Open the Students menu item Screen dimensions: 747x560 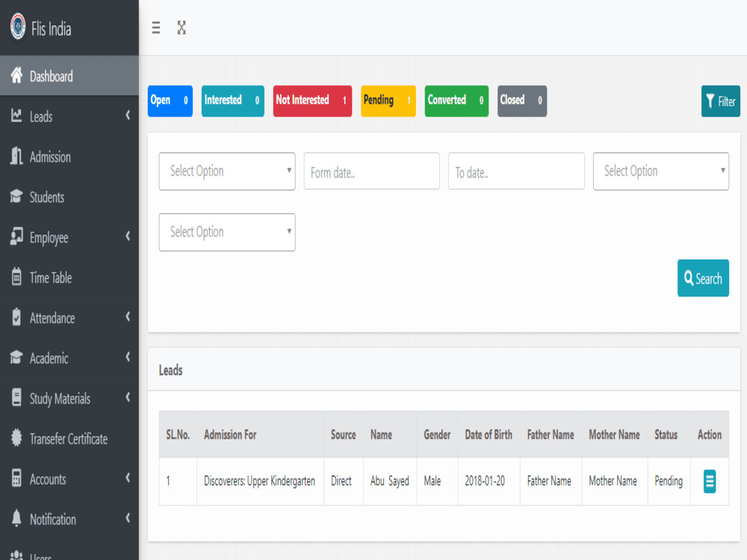coord(69,196)
